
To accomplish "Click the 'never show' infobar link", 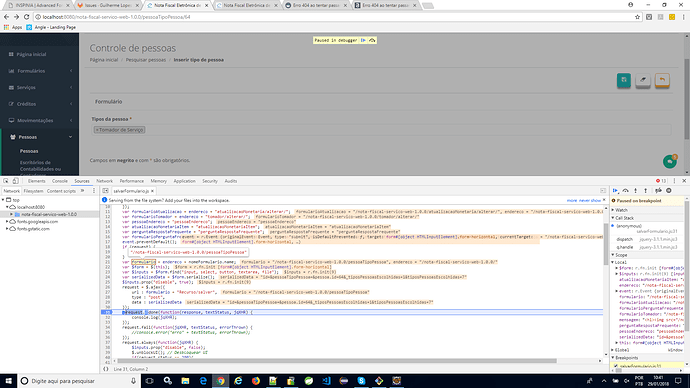I will pos(590,200).
